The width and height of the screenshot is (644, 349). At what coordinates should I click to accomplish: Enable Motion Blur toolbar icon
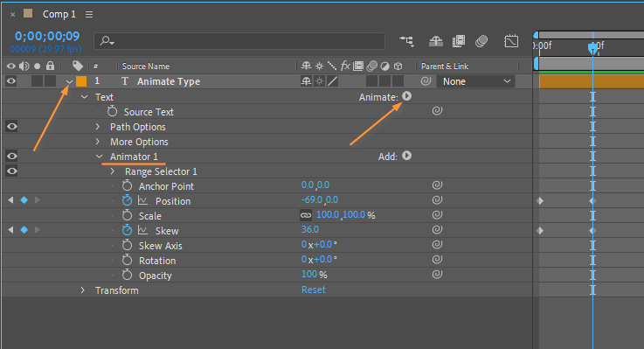481,41
